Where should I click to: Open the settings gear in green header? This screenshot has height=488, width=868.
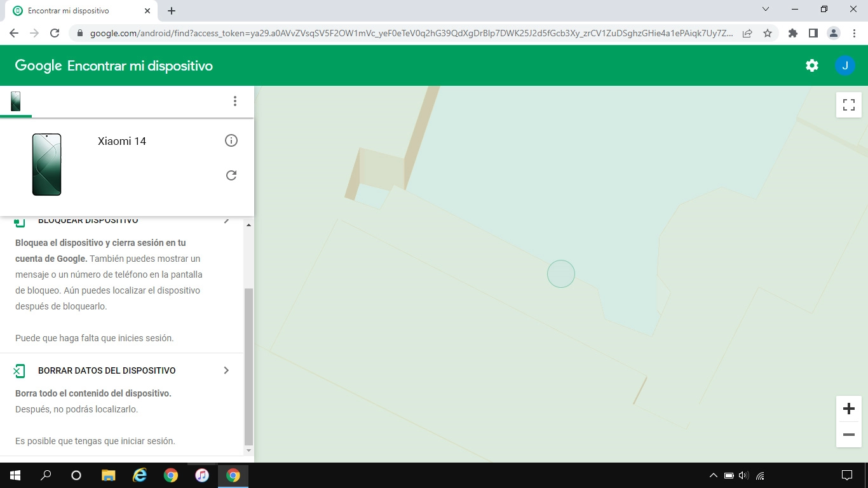(x=812, y=65)
